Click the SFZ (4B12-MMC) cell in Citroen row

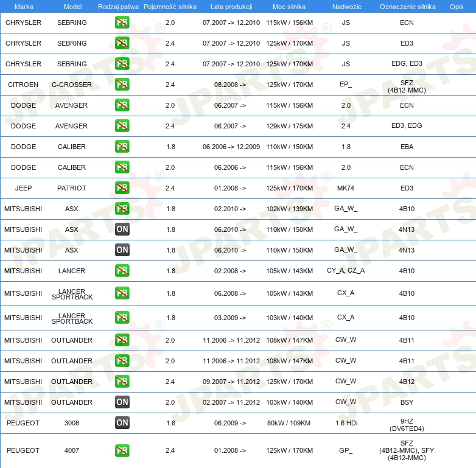(x=407, y=86)
